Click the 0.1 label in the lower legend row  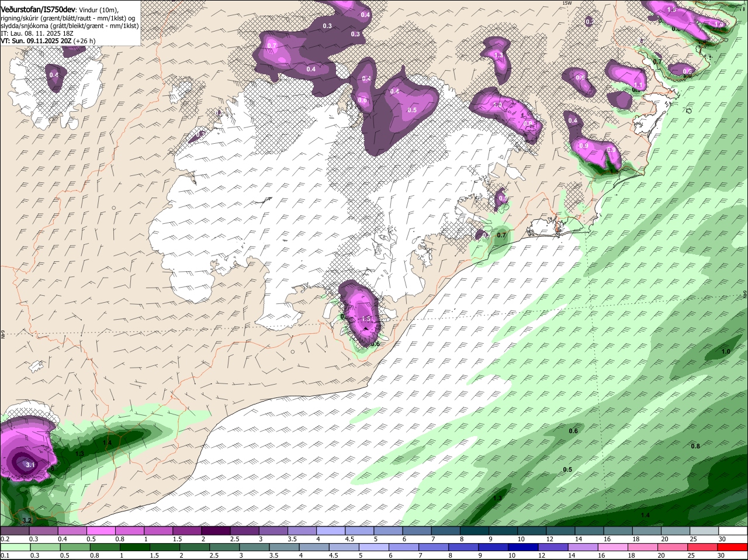tap(5, 555)
